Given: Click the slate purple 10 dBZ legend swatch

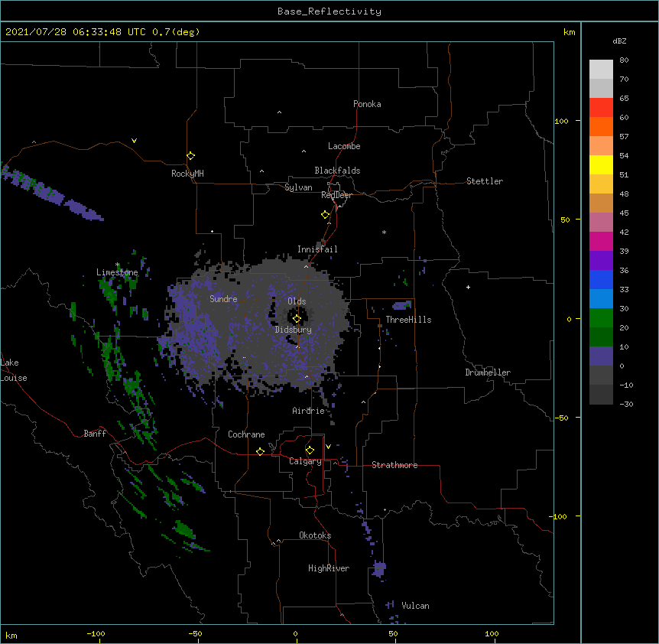Looking at the screenshot, I should (x=601, y=356).
